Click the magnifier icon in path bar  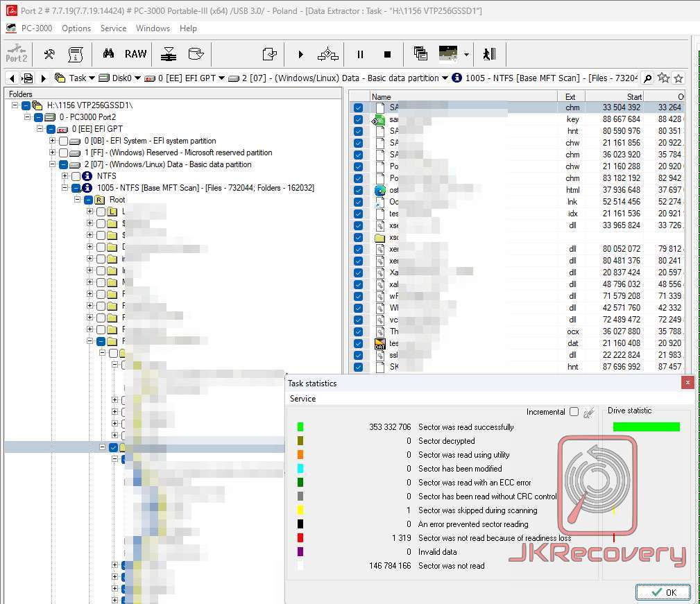(x=647, y=78)
